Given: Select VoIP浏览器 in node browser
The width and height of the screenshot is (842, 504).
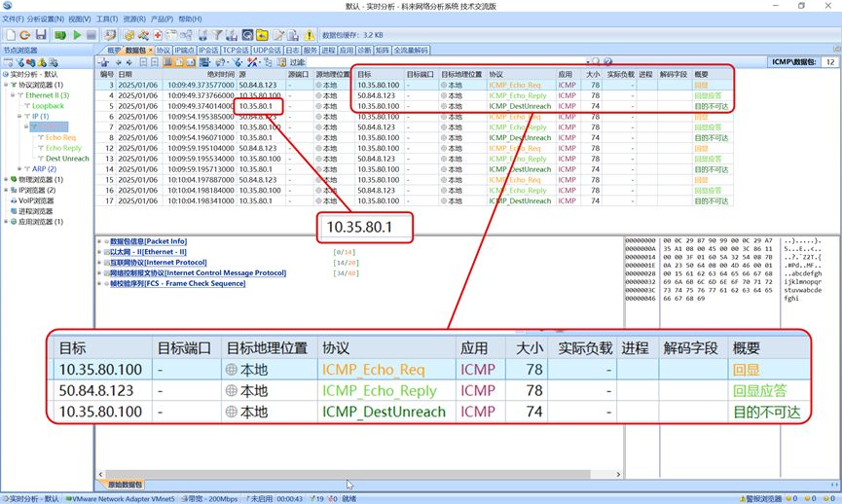Looking at the screenshot, I should click(x=35, y=200).
